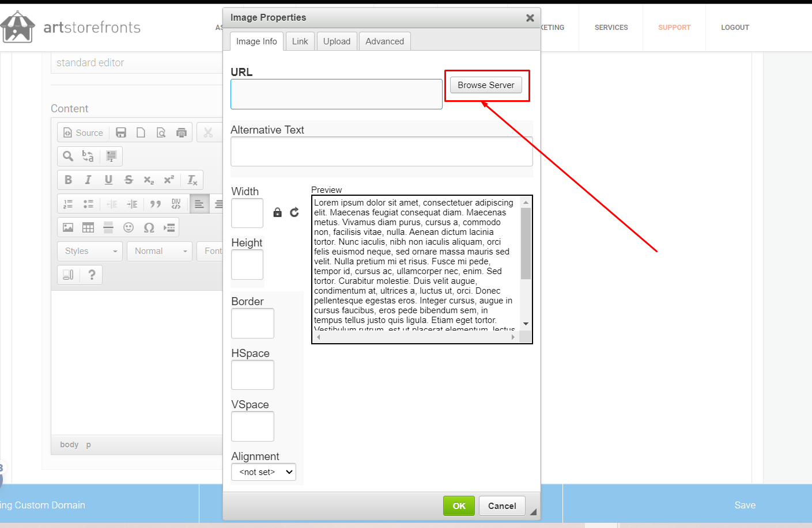812x528 pixels.
Task: Focus the image URL input field
Action: [x=337, y=94]
